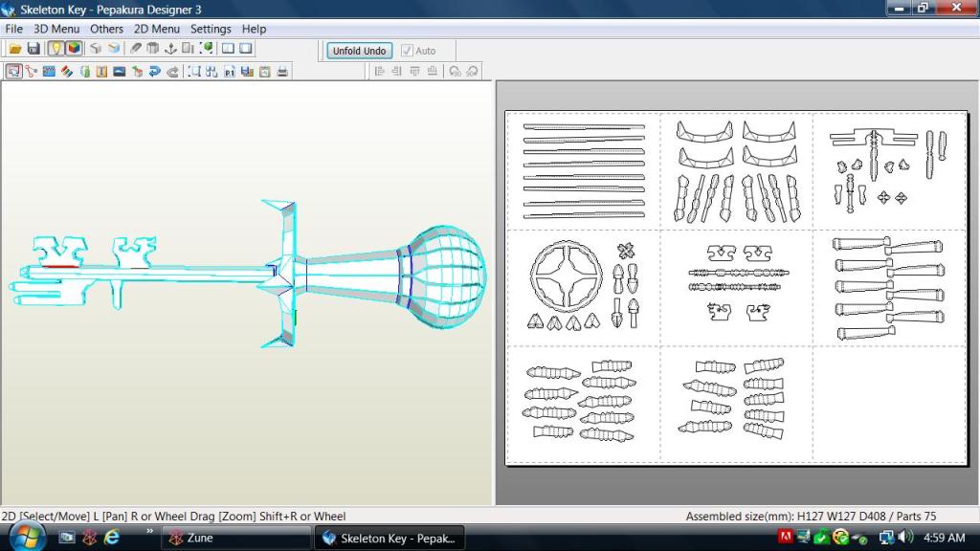980x551 pixels.
Task: Click the anchor icon in the 3D toolbar
Action: click(170, 48)
